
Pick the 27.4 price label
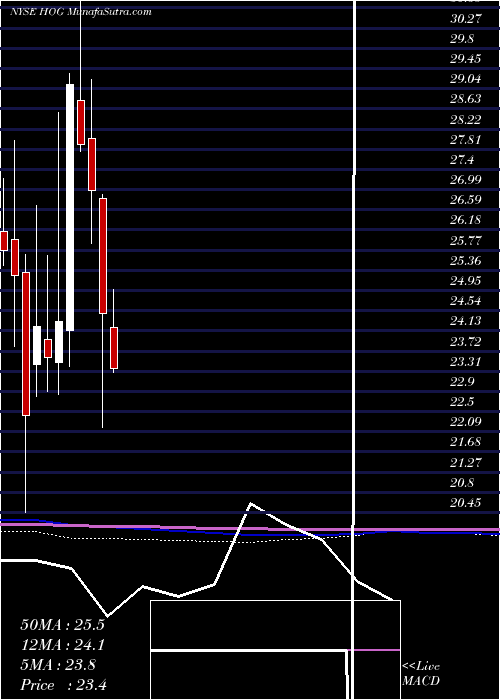point(462,160)
